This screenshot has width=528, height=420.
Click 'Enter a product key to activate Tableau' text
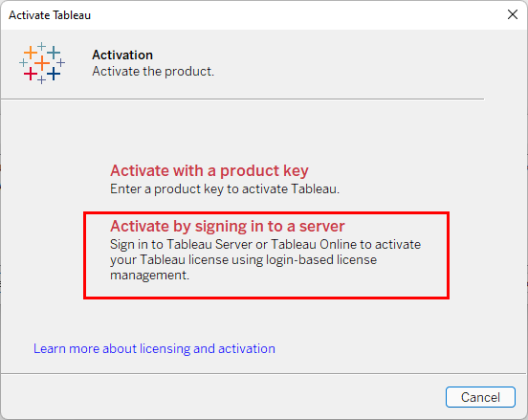point(225,188)
